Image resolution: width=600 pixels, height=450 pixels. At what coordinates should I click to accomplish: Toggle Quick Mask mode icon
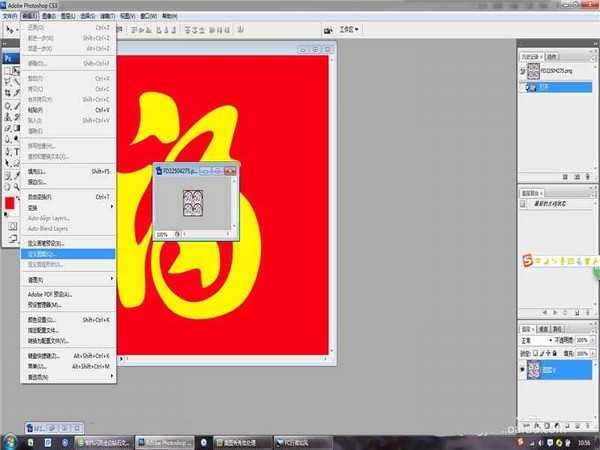(x=13, y=226)
